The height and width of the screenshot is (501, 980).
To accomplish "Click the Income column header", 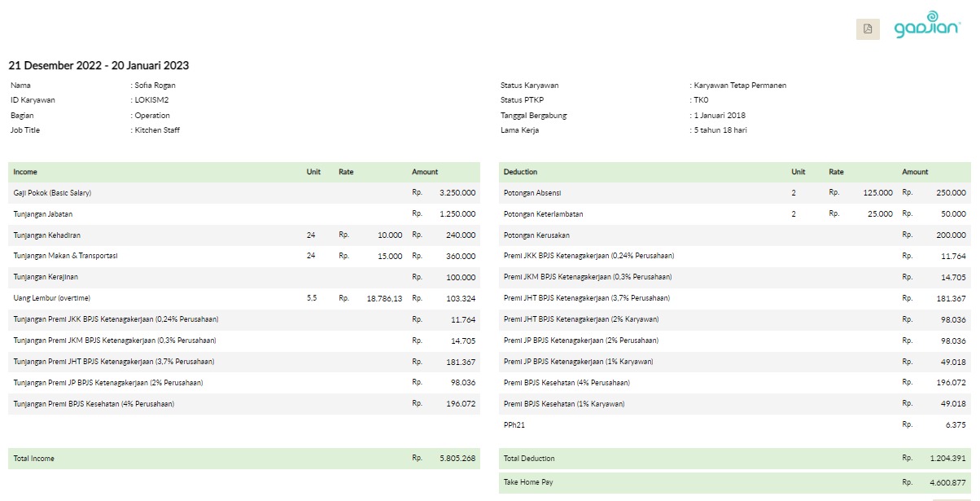I will [26, 172].
